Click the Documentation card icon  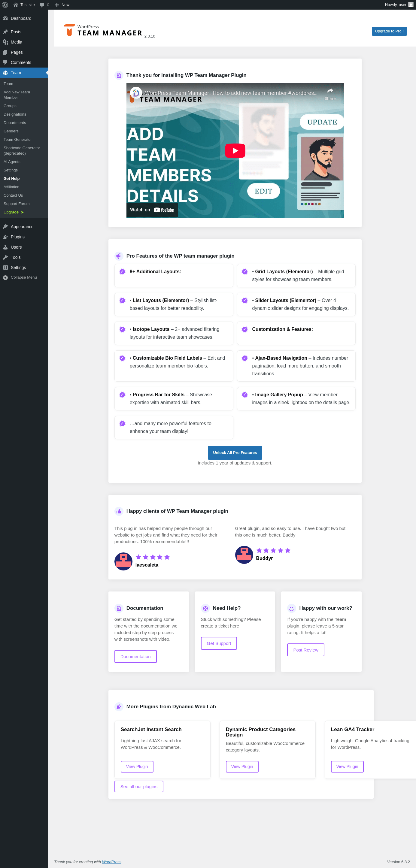click(119, 608)
